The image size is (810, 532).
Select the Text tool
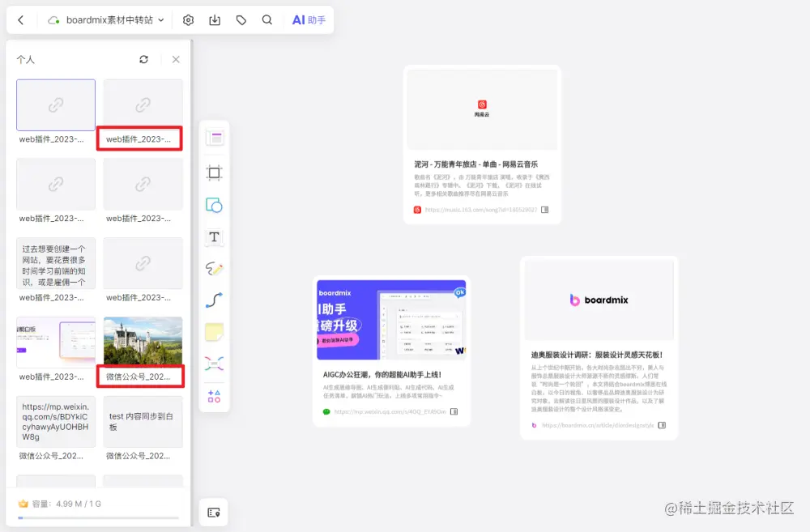tap(215, 237)
